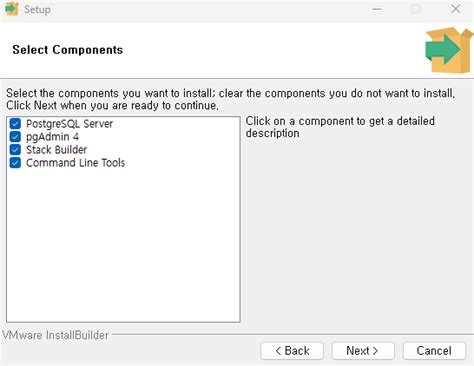Click the Setup icon in title bar
The height and width of the screenshot is (366, 474).
[12, 9]
